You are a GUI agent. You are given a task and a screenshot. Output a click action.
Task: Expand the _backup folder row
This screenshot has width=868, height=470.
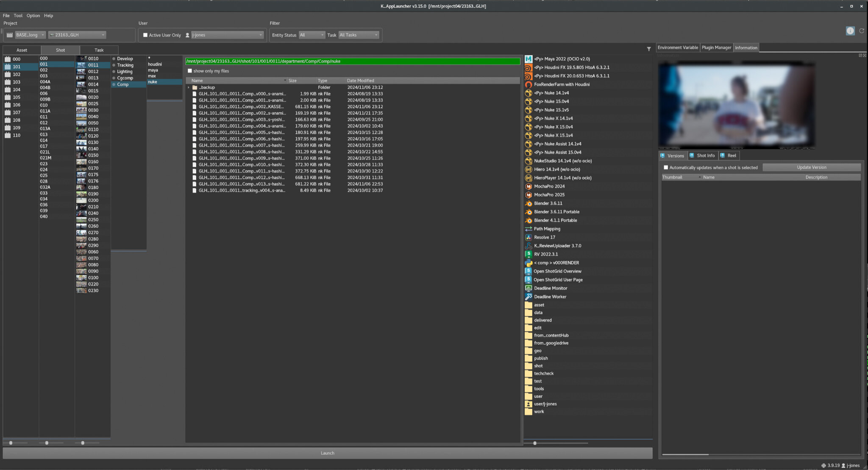[x=189, y=87]
